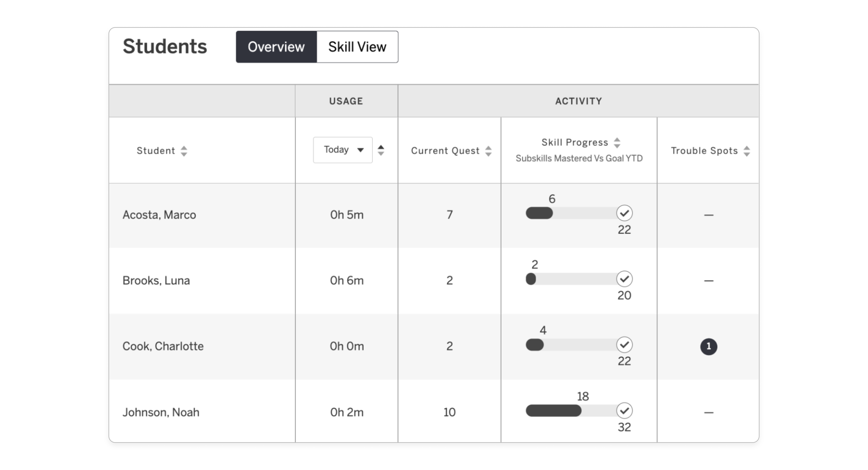868x470 pixels.
Task: Switch to the Skill View tab
Action: 357,47
